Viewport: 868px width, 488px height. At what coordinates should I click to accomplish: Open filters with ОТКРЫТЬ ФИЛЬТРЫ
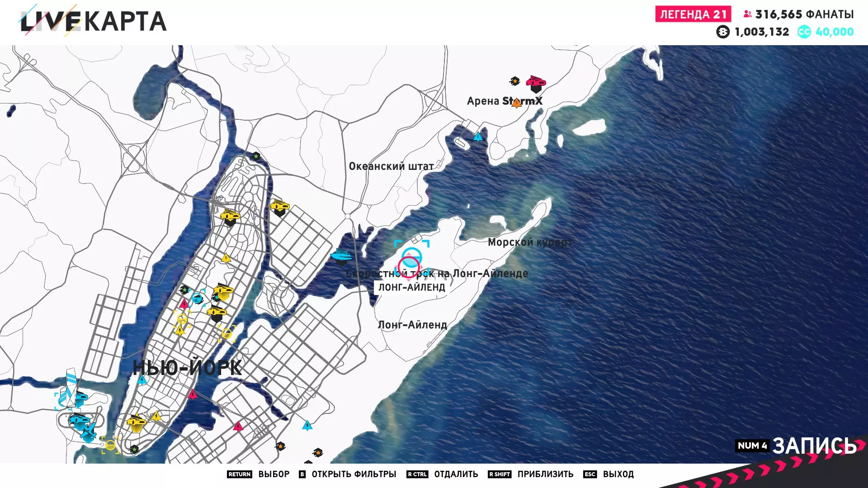pyautogui.click(x=354, y=474)
